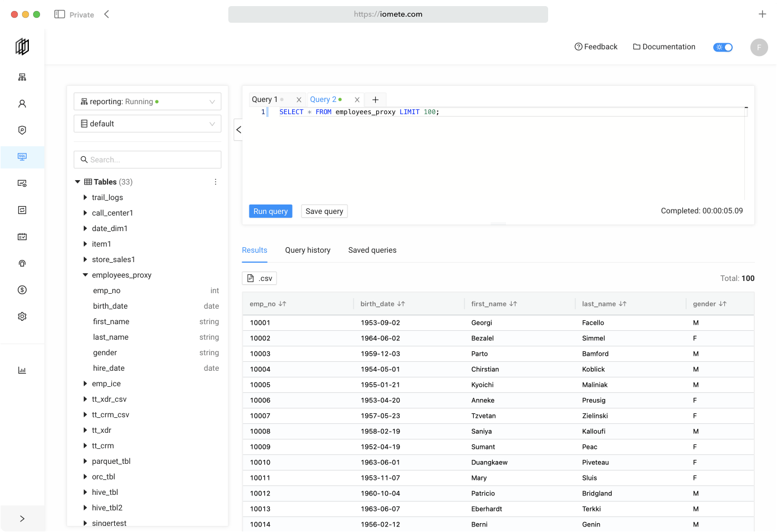777x532 pixels.
Task: Toggle sort on last_name column
Action: (x=622, y=304)
